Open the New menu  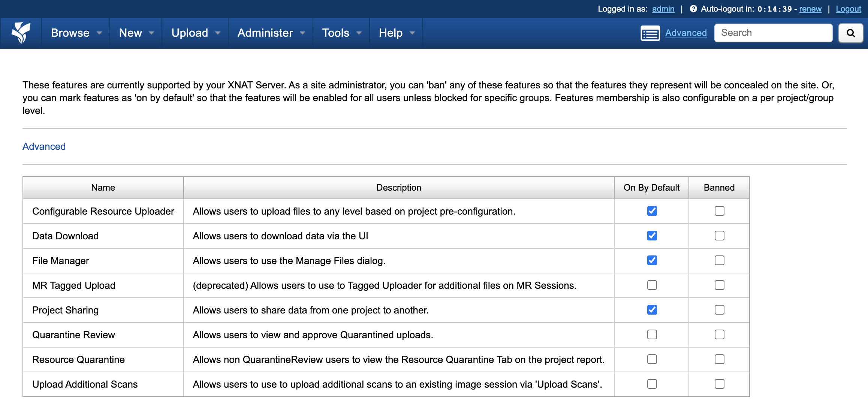coord(136,33)
